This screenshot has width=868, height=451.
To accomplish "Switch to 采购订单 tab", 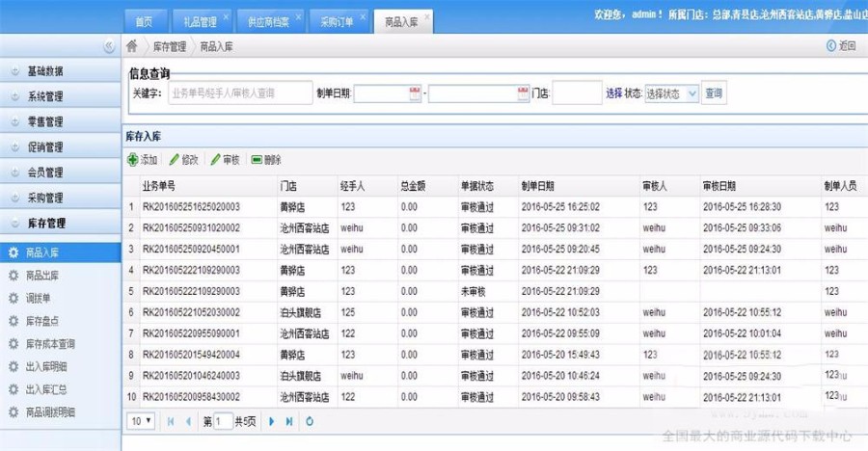I will 337,21.
